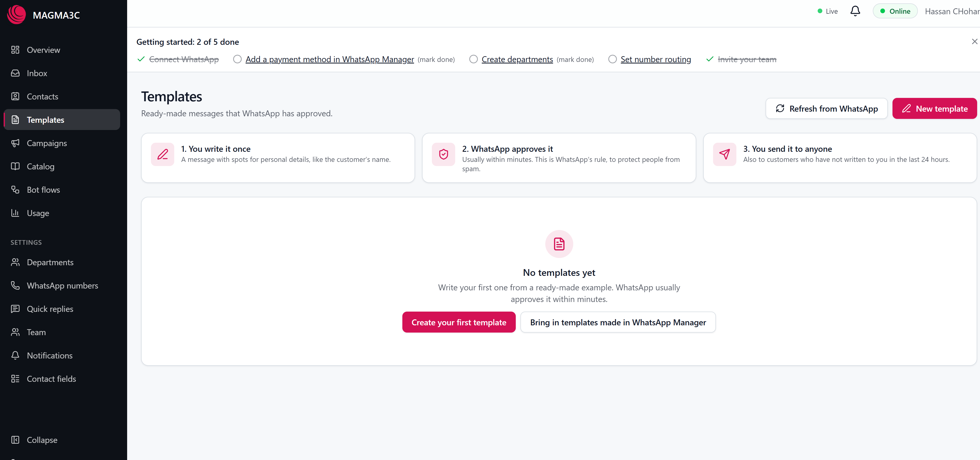
Task: Click the Notifications bell icon in sidebar
Action: (15, 355)
